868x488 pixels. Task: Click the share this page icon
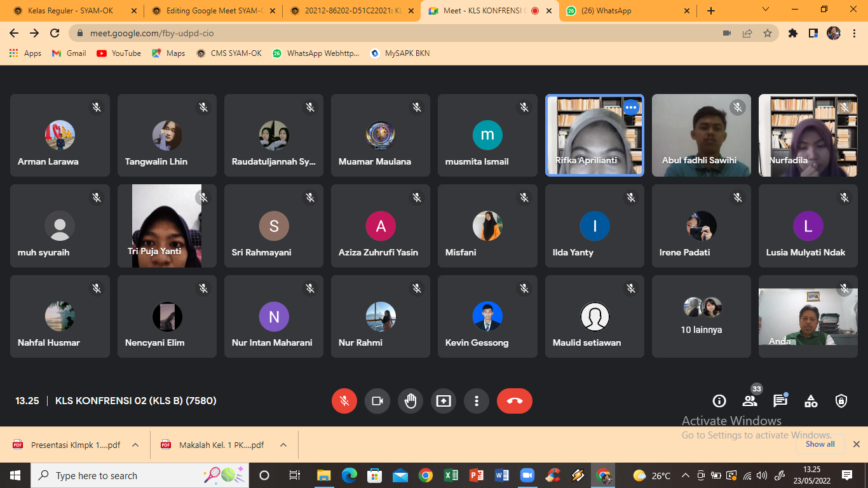tap(747, 33)
